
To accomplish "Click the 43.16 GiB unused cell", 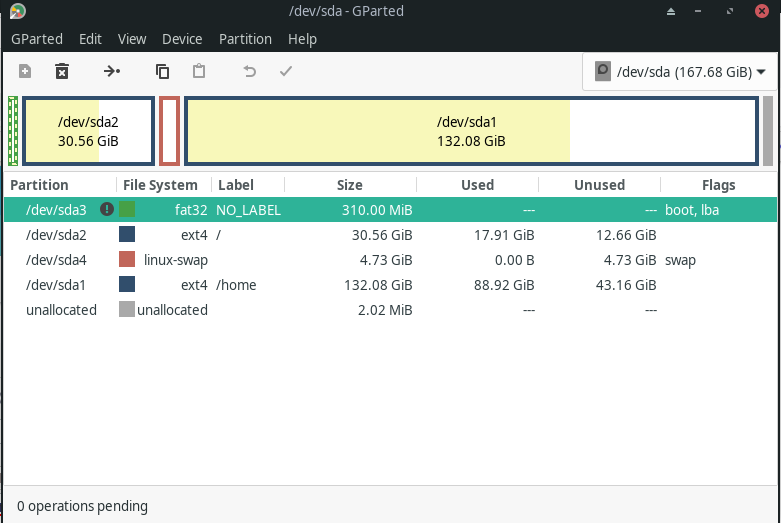I will pos(626,285).
